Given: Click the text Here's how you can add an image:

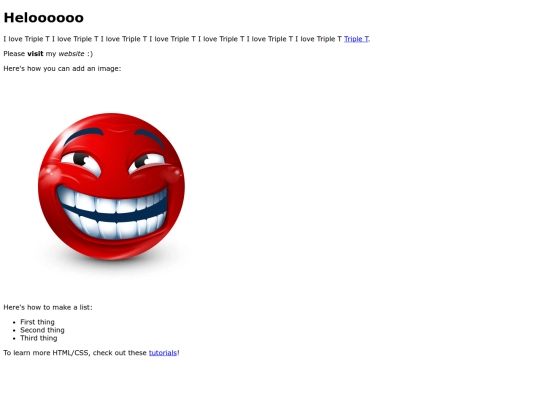Looking at the screenshot, I should (62, 69).
